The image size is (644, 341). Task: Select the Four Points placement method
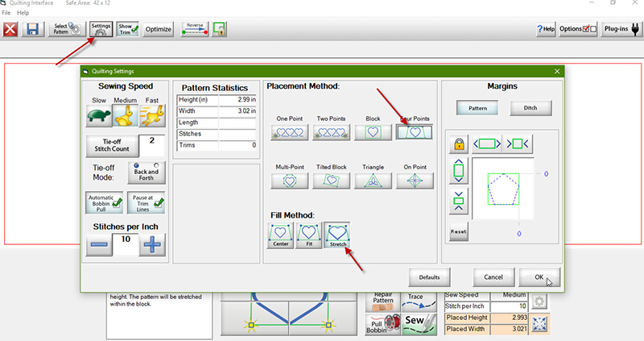pos(415,132)
